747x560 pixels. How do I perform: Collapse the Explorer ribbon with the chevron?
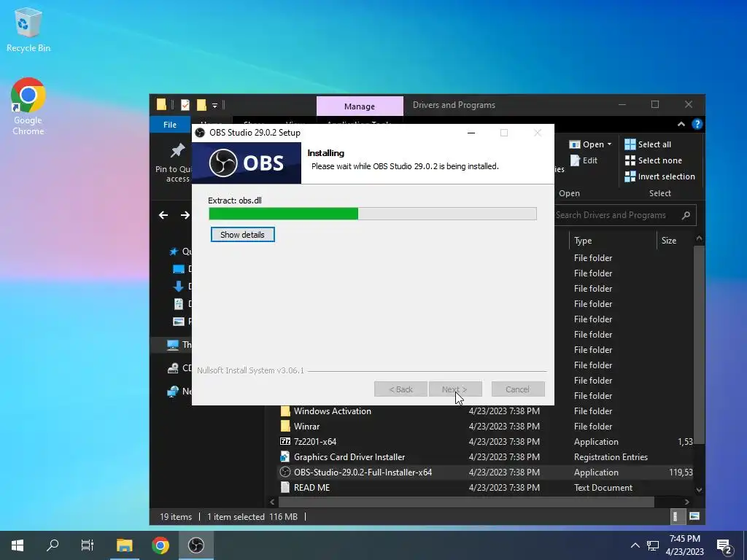click(x=681, y=124)
